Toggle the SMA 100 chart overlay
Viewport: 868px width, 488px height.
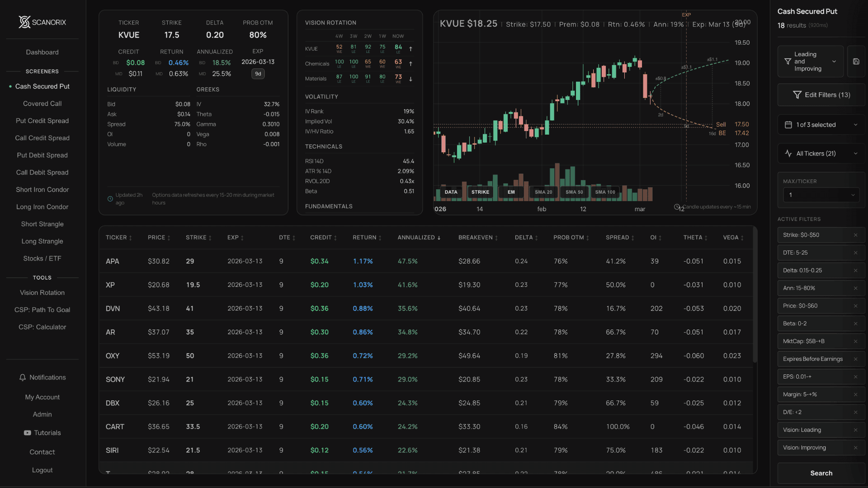tap(605, 192)
